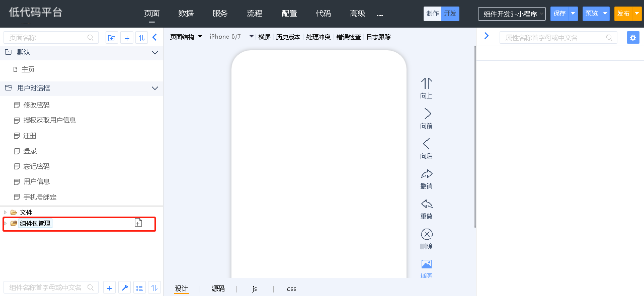This screenshot has height=296, width=644.
Task: Click new file icon beside 组件包管理
Action: pyautogui.click(x=138, y=223)
